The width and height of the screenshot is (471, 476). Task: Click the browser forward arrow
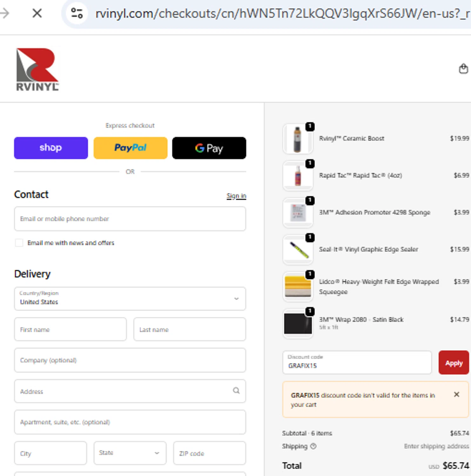(x=5, y=13)
